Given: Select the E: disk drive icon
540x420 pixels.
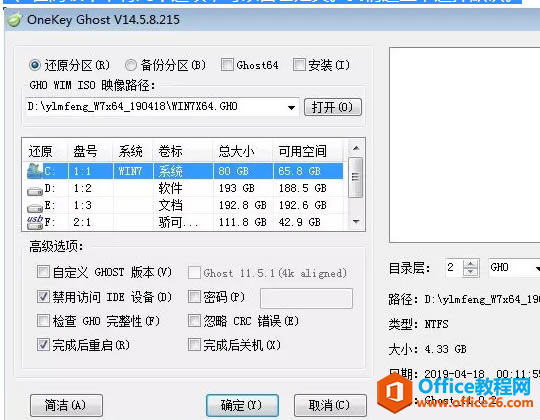Looking at the screenshot, I should 35,208.
